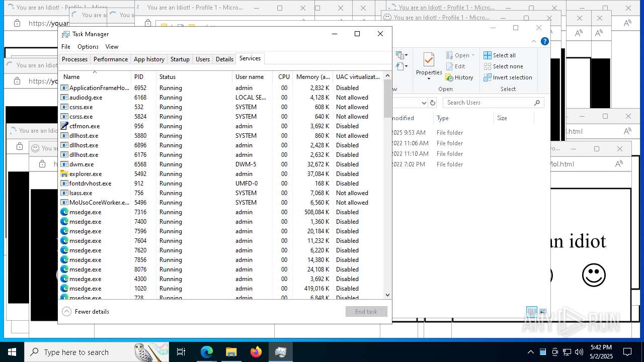Click the explorer.exe folder icon in Task Manager
644x362 pixels.
64,174
